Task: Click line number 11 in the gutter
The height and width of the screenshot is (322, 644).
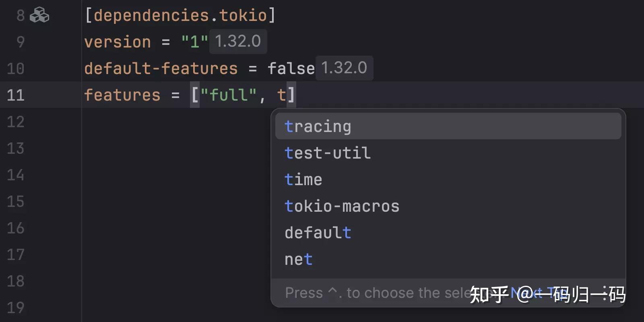Action: 16,95
